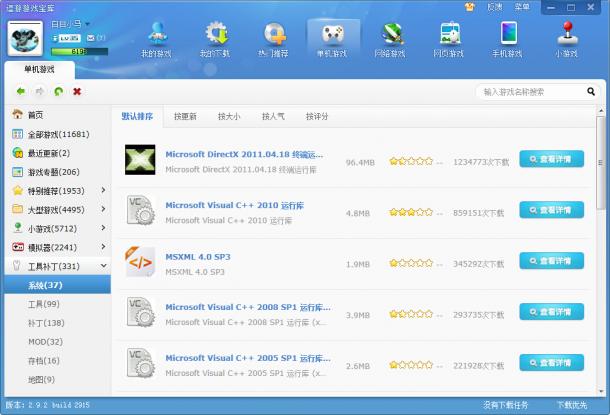The height and width of the screenshot is (415, 610).
Task: Open Microsoft DirectX 2011.04.18 title link
Action: tap(244, 154)
